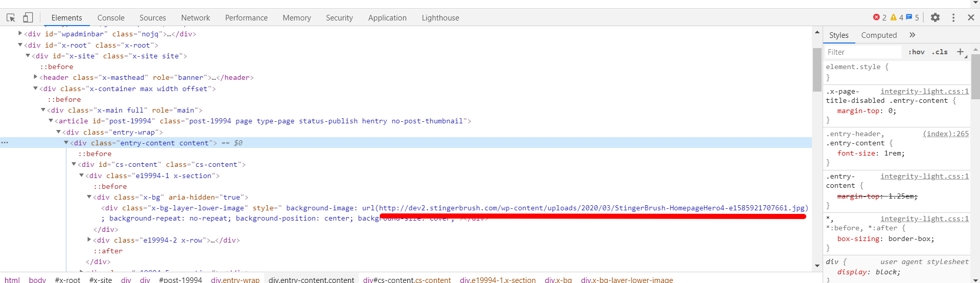980x283 pixels.
Task: Select div.e19994-1.x-section breadcrumb
Action: point(498,280)
